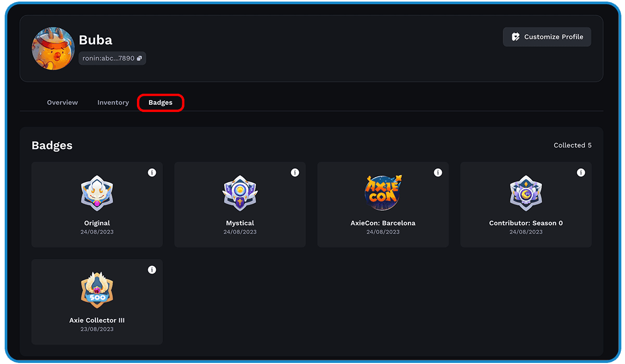Click the Collected 5 counter text

pos(572,145)
